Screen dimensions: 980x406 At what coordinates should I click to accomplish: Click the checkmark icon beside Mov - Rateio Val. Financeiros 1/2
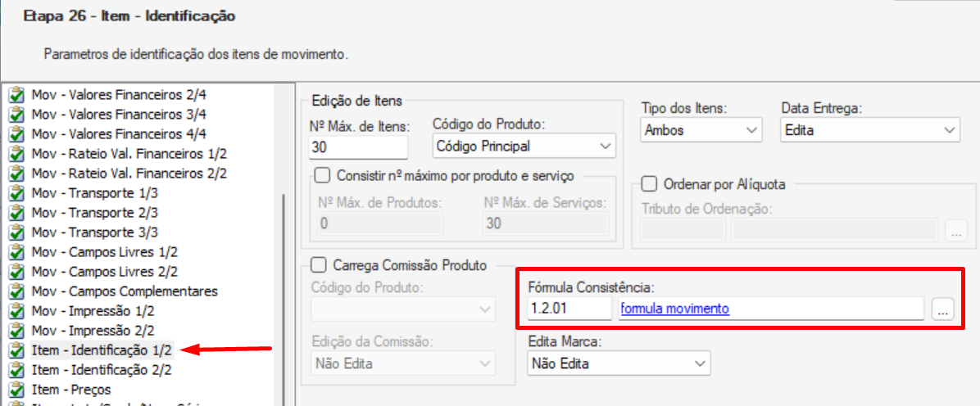[17, 154]
